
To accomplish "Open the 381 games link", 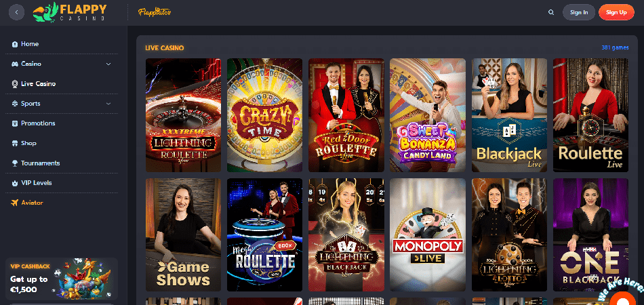I will coord(615,47).
